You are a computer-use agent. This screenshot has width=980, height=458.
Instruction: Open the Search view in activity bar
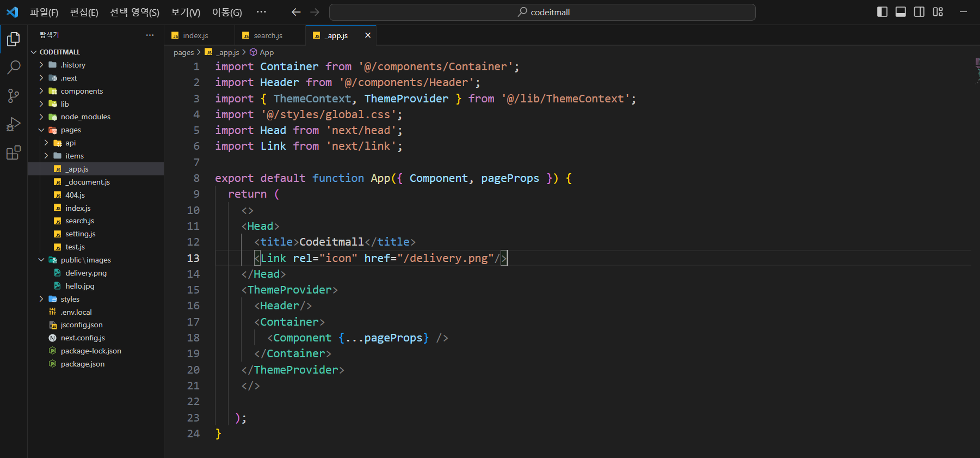point(14,68)
